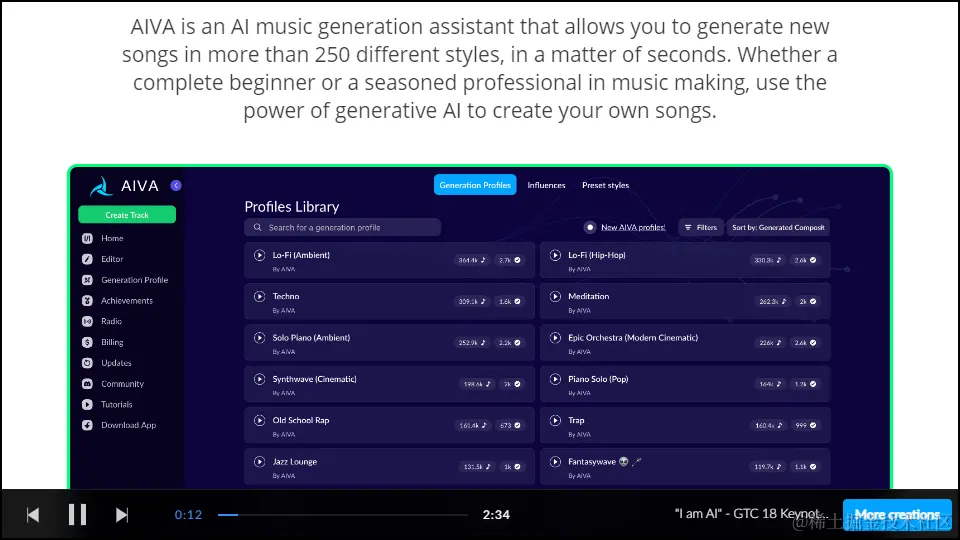
Task: Click the track title 'I am AI' - GTC 18 Keynote
Action: (751, 514)
